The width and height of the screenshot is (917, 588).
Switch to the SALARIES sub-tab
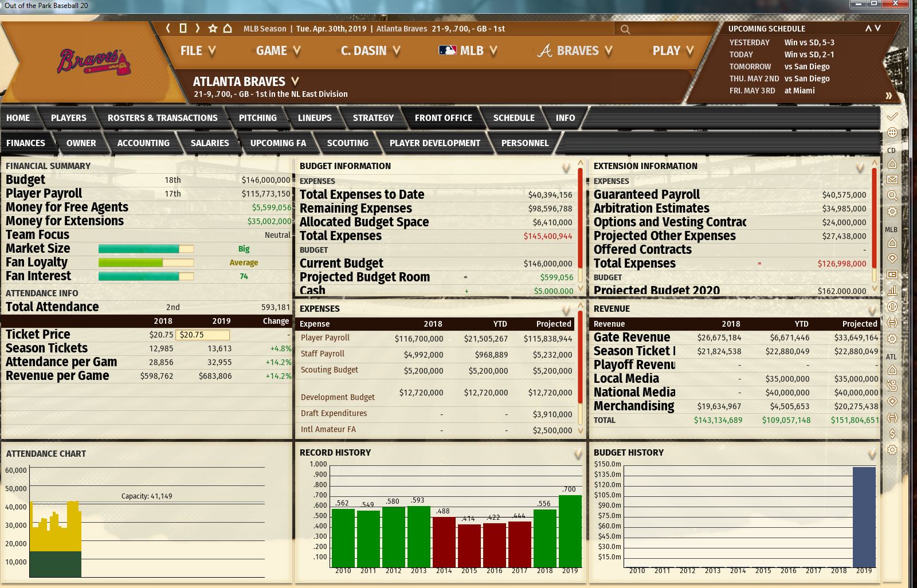tap(210, 143)
